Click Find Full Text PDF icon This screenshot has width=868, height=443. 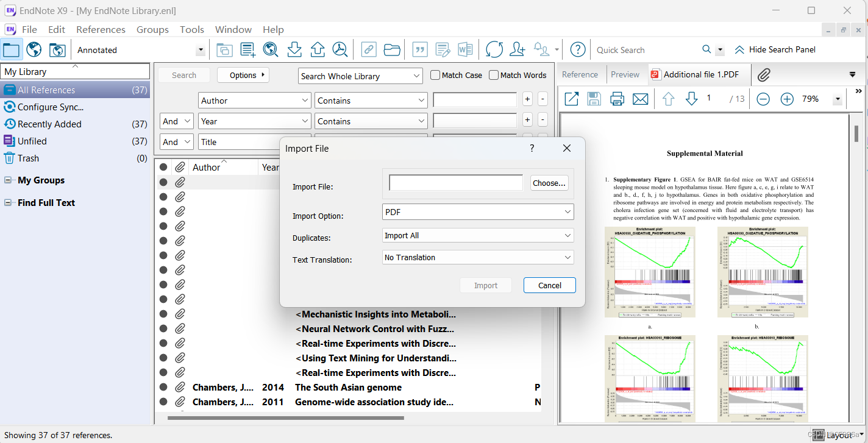[340, 50]
